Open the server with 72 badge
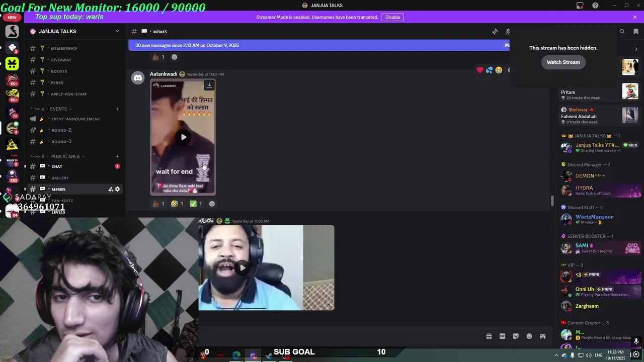Viewport: 644px width, 362px height. pyautogui.click(x=12, y=112)
